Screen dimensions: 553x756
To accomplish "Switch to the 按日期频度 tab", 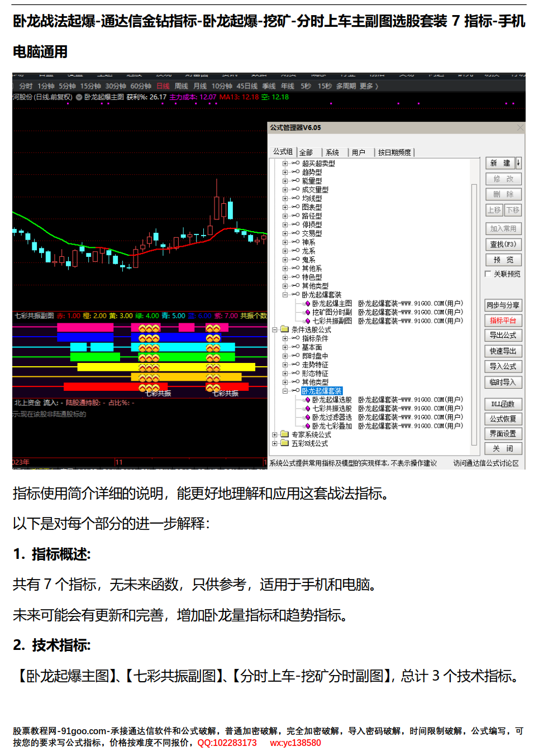I will tap(394, 152).
